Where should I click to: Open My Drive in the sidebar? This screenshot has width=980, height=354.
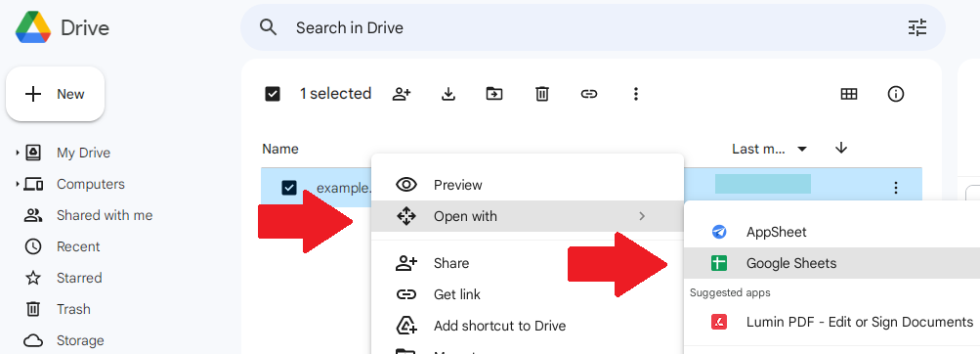tap(83, 153)
